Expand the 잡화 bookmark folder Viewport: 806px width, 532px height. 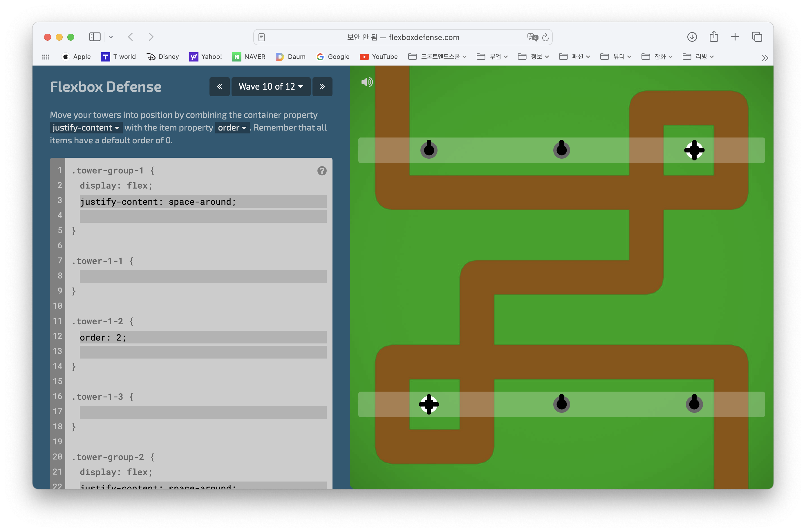point(657,57)
